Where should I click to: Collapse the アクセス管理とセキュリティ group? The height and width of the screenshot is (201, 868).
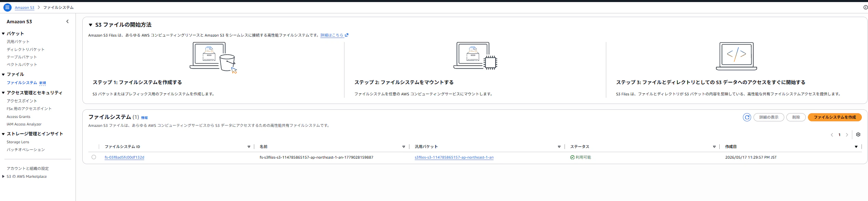pos(3,93)
